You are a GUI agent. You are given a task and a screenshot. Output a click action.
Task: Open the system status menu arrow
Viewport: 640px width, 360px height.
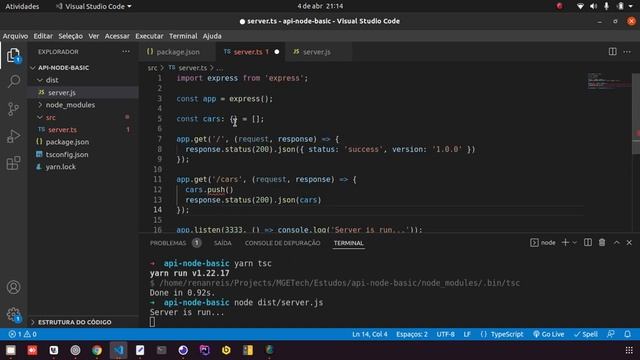(x=631, y=6)
